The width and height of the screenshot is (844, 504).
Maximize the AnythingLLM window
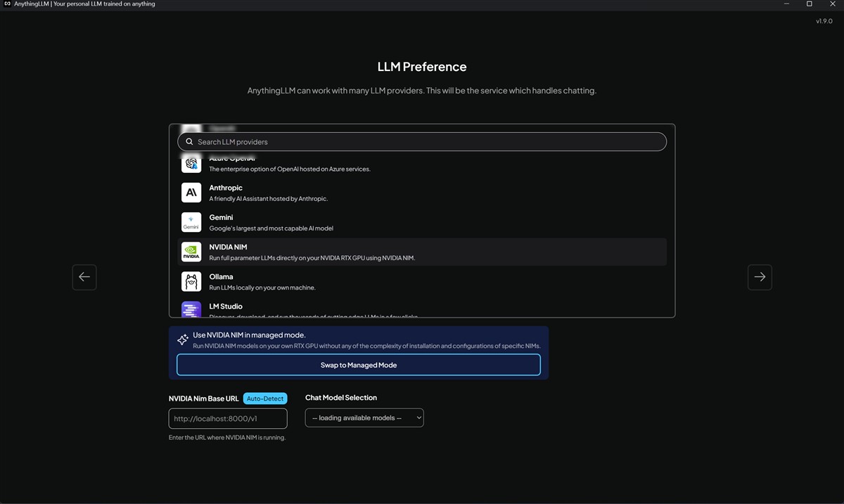[809, 4]
